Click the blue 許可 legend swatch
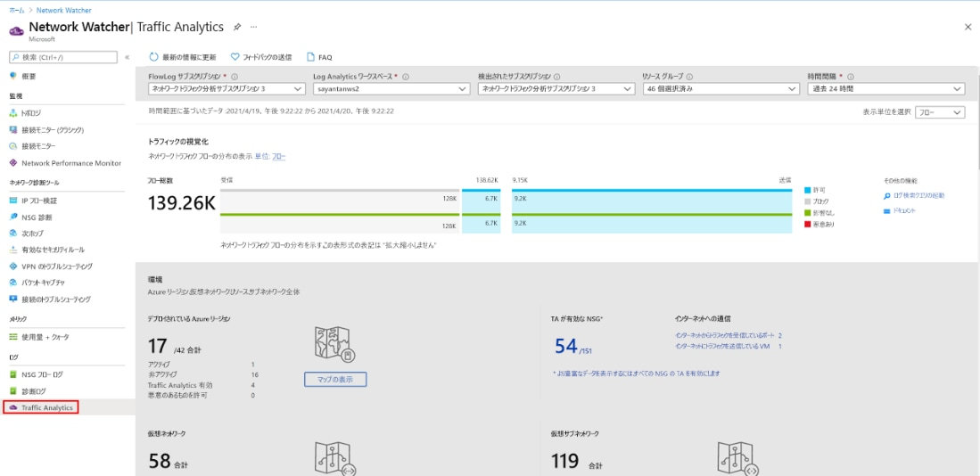 pos(808,190)
